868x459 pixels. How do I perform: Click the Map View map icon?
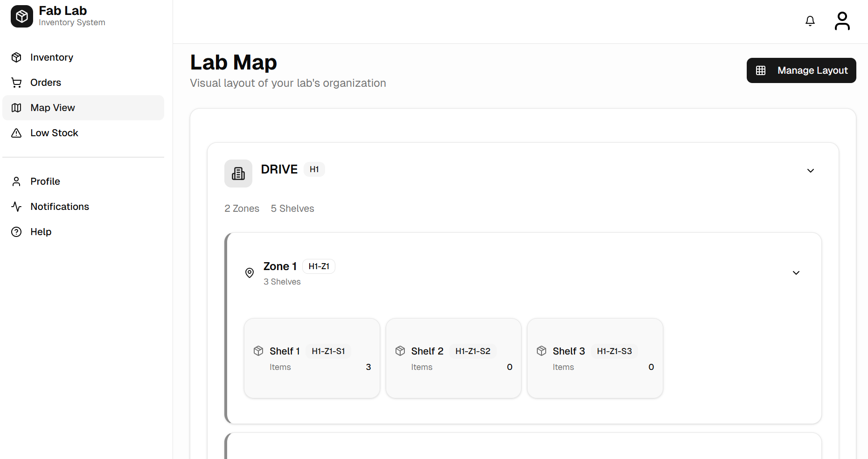coord(16,108)
